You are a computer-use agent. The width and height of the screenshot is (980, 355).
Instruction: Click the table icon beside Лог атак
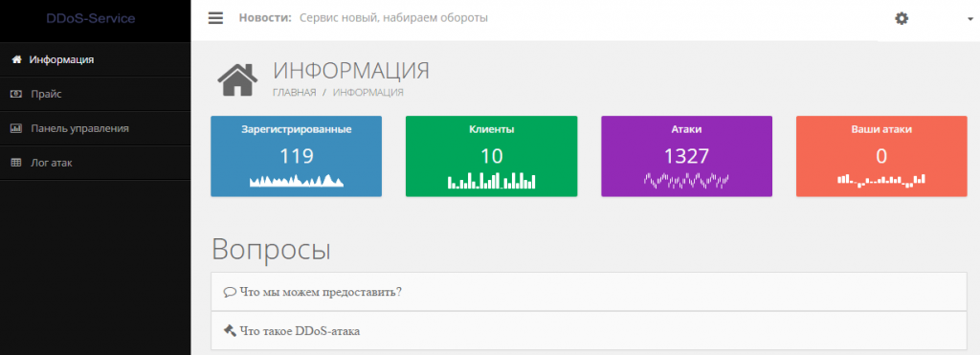(x=17, y=163)
